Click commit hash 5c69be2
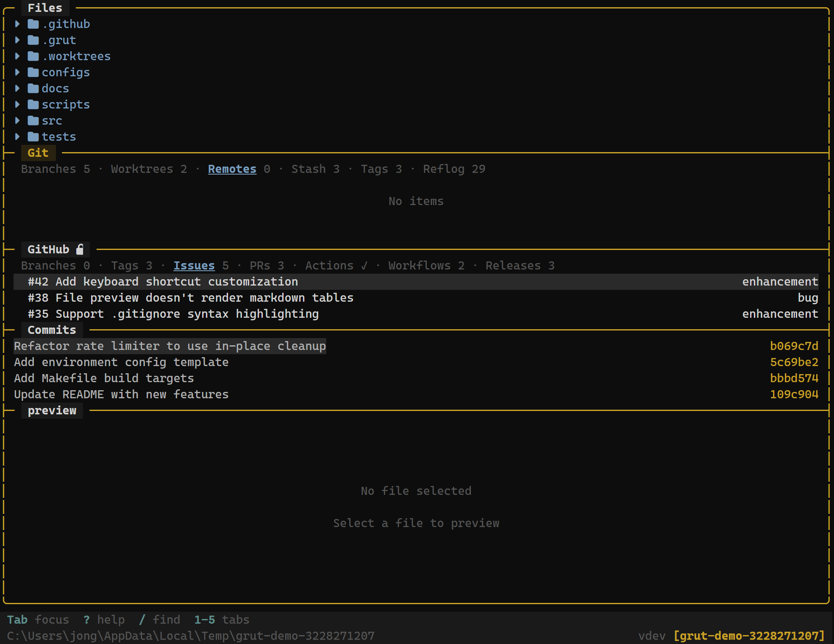Screen dimensions: 834x644 pyautogui.click(x=794, y=362)
